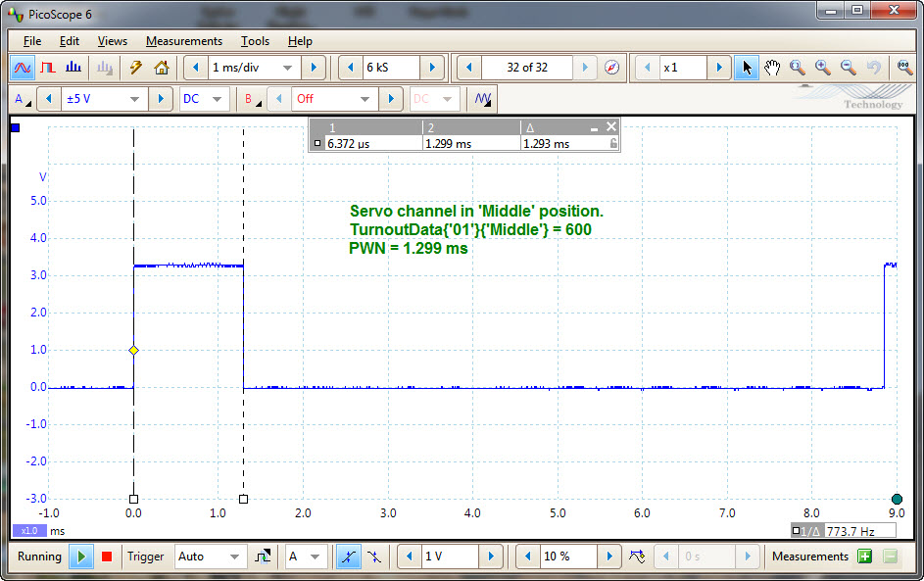Image resolution: width=924 pixels, height=581 pixels.
Task: Switch to Scope mode icon
Action: [x=23, y=68]
